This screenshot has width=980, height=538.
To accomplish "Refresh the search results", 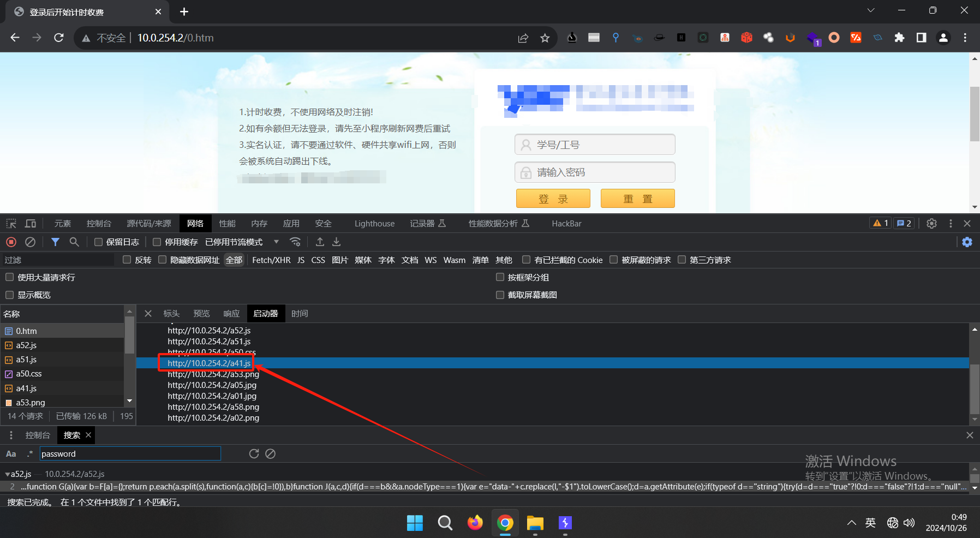I will click(x=254, y=453).
